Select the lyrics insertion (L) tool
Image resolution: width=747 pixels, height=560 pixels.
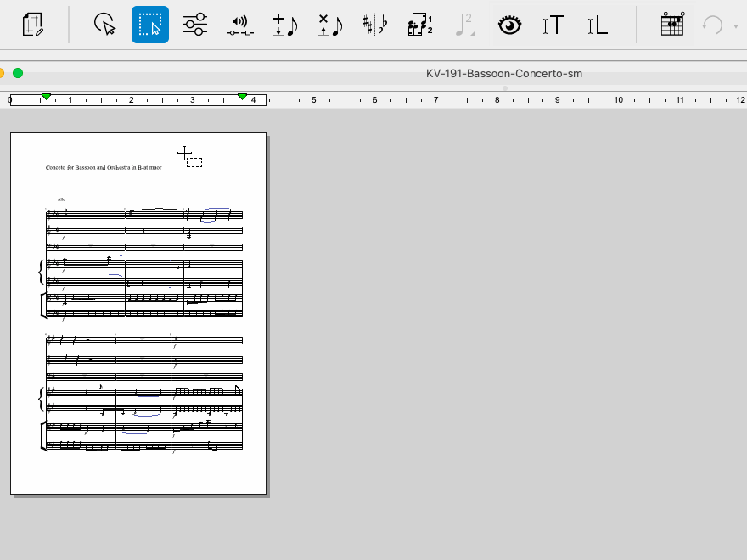(x=598, y=25)
